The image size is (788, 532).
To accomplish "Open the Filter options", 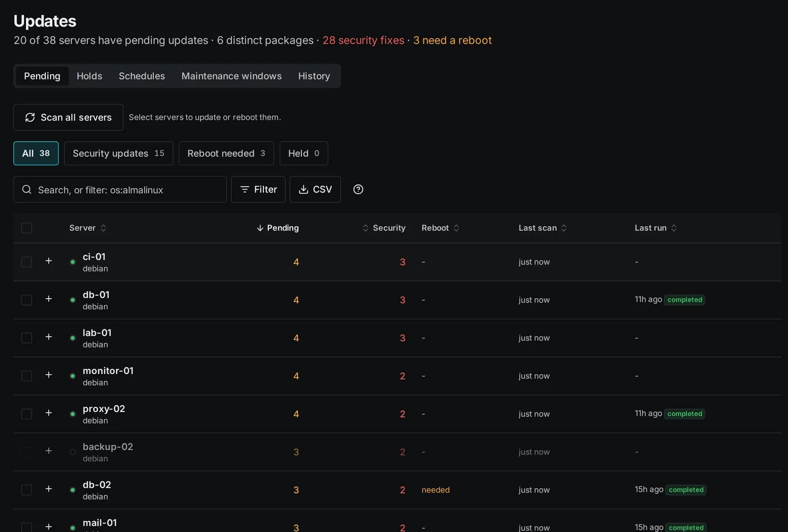I will pos(258,189).
